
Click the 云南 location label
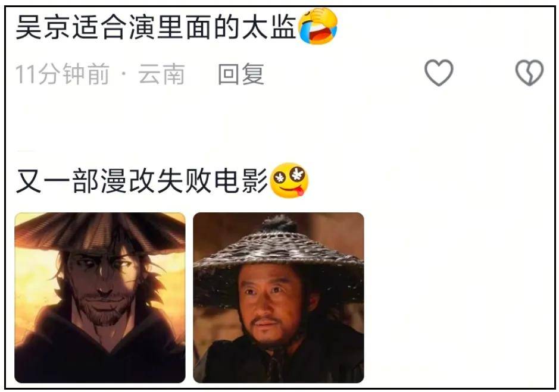click(x=161, y=74)
